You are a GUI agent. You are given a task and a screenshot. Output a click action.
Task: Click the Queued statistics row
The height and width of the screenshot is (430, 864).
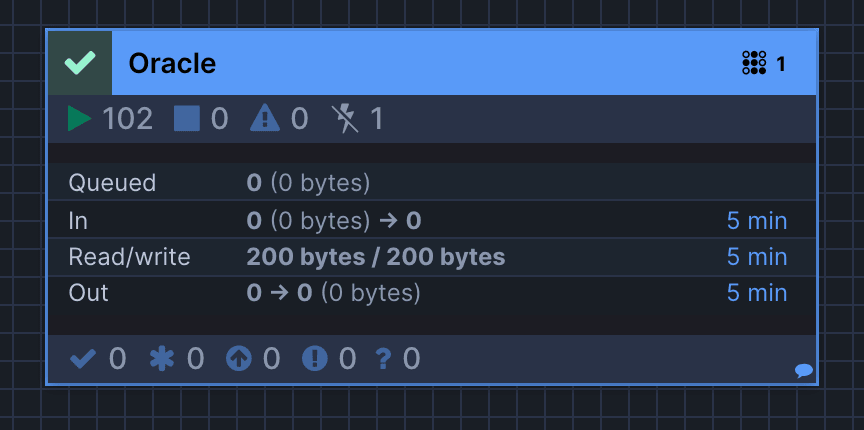[431, 182]
